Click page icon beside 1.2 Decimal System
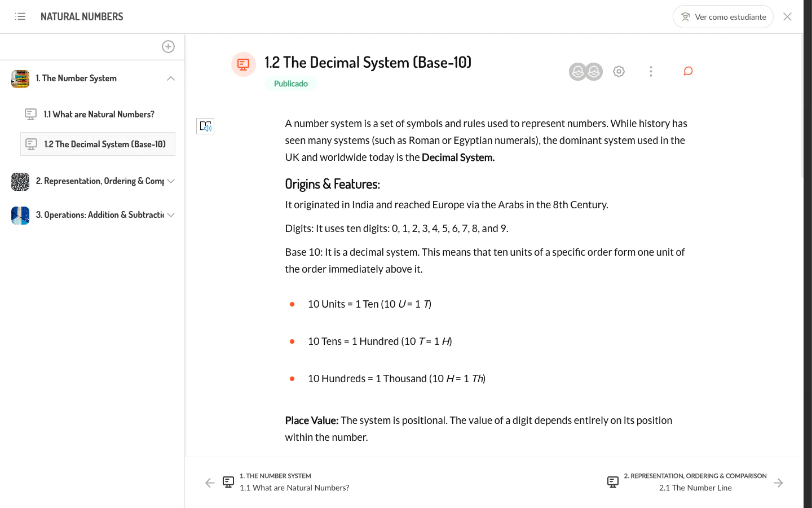The image size is (812, 508). coord(32,144)
